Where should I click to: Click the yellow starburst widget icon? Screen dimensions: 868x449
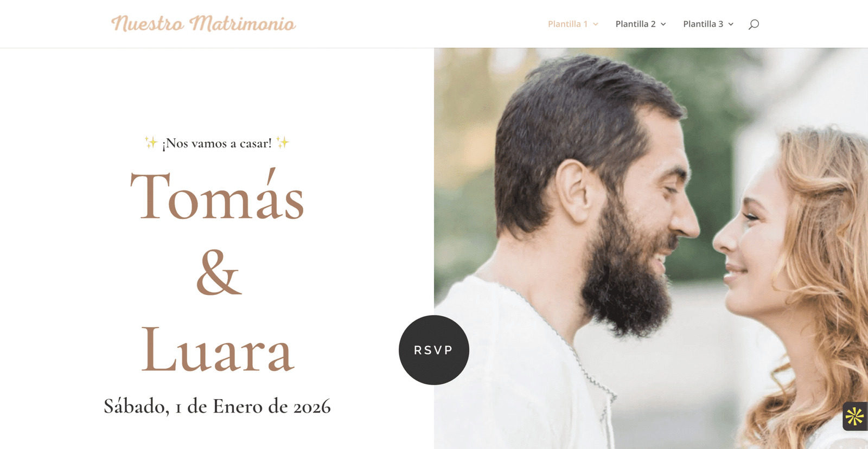click(x=855, y=416)
